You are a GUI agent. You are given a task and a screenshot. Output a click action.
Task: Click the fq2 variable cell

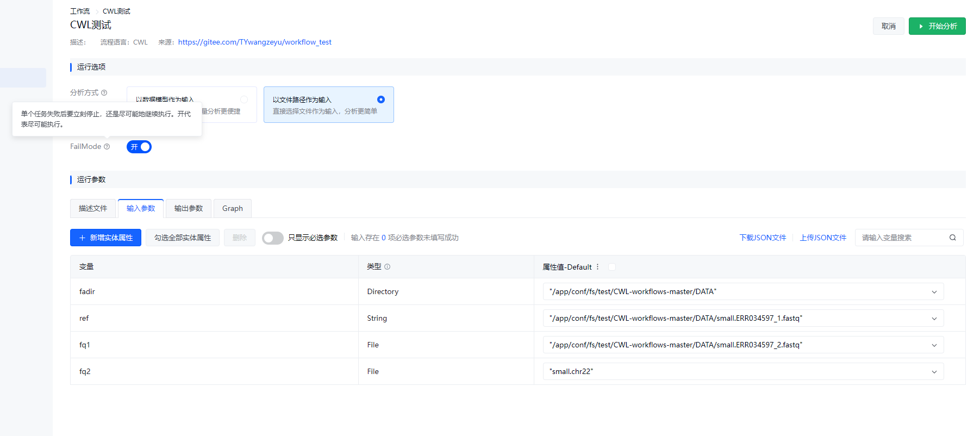click(214, 371)
